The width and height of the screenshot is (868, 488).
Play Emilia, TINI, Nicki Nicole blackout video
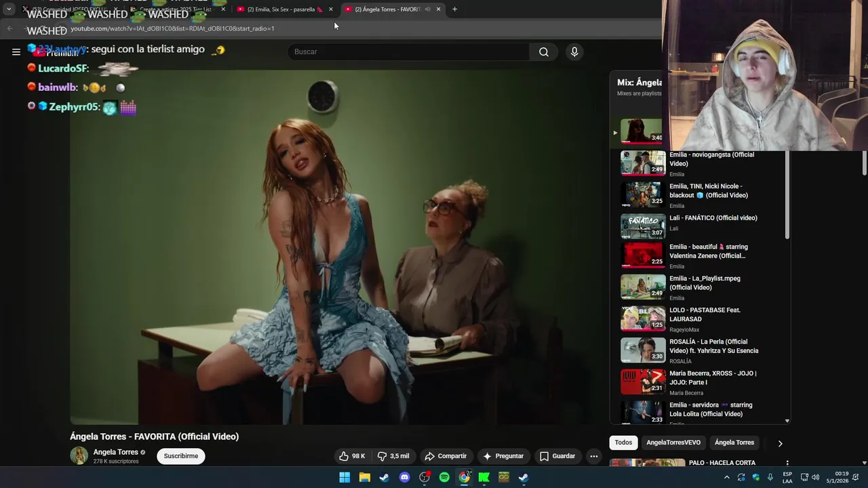(698, 195)
